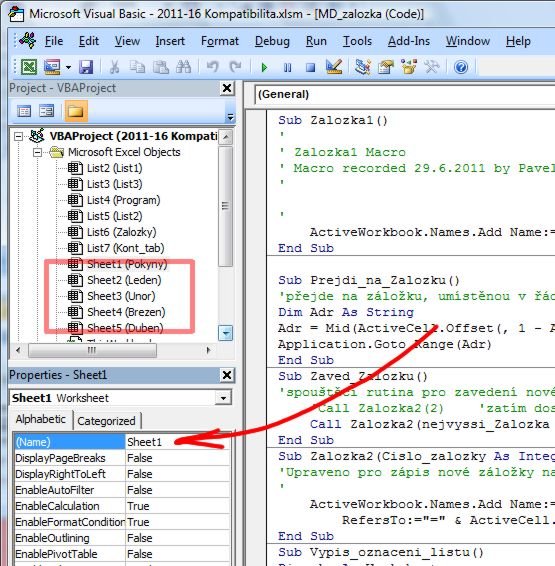Select the DisplayPageBreaks property row
Viewport: 555px width, 566px height.
(x=122, y=458)
